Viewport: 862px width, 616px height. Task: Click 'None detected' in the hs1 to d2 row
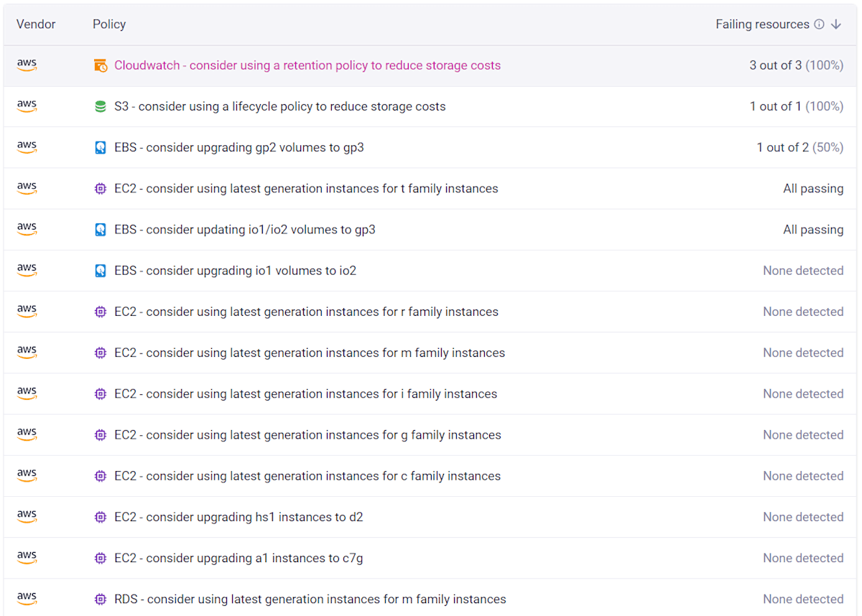pos(803,517)
